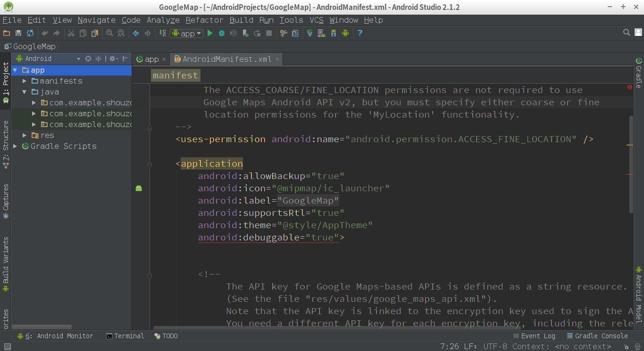Click the Make Project icon
Screen dimensions: 644x351
click(x=162, y=33)
